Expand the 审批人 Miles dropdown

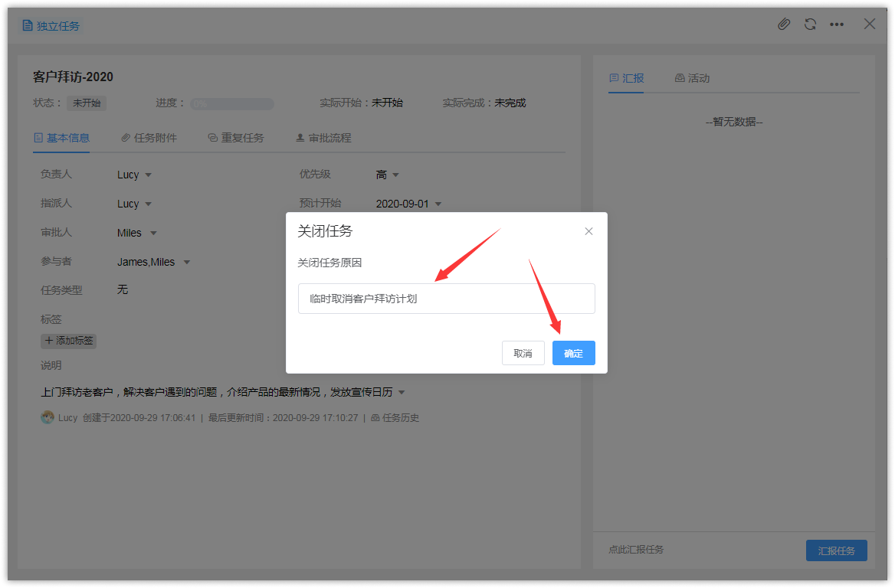137,233
